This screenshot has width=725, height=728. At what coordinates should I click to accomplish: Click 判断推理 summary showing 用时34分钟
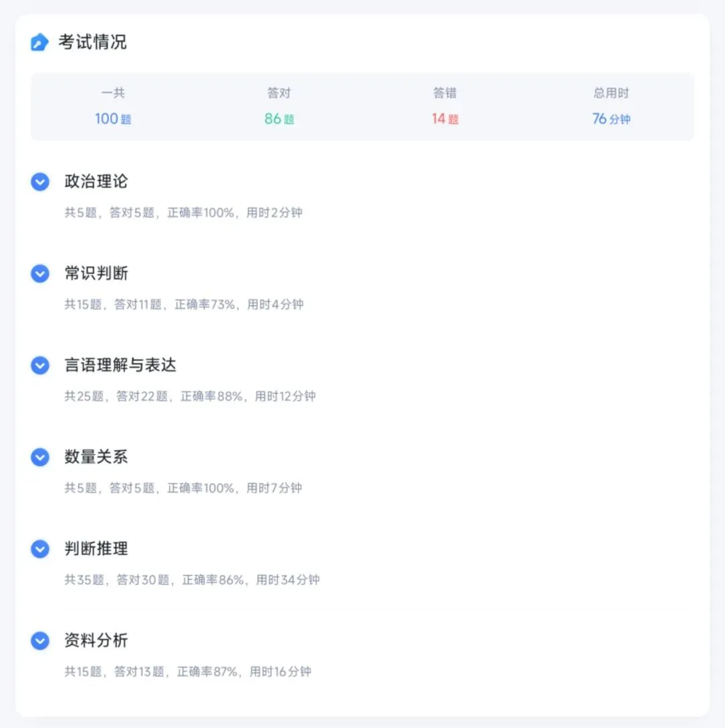192,580
